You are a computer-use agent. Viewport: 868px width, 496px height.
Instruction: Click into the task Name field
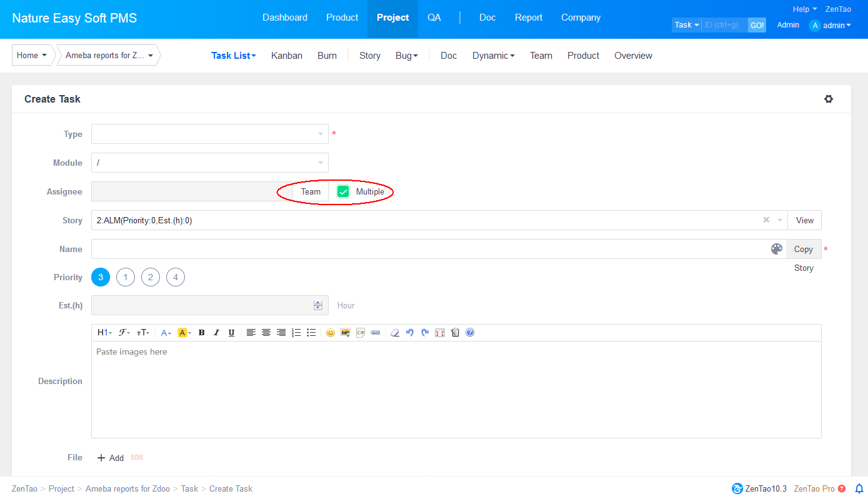(430, 249)
